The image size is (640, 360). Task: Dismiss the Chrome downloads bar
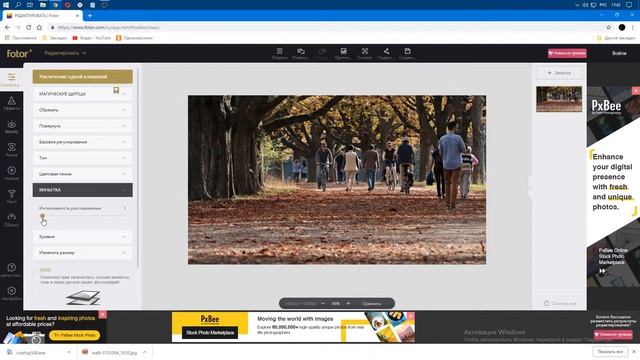(633, 351)
